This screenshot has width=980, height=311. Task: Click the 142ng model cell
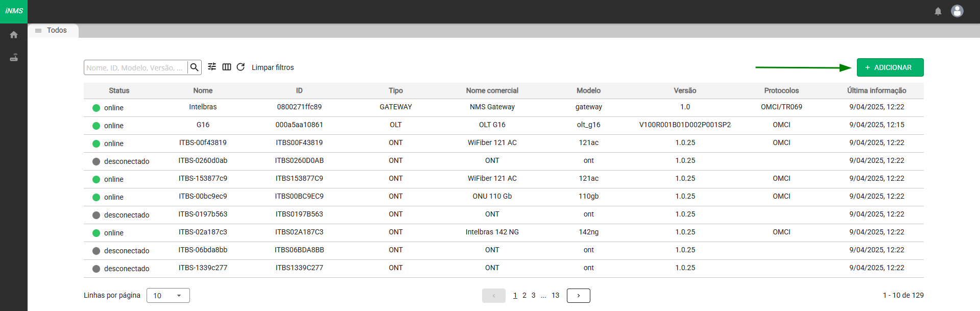pyautogui.click(x=588, y=232)
